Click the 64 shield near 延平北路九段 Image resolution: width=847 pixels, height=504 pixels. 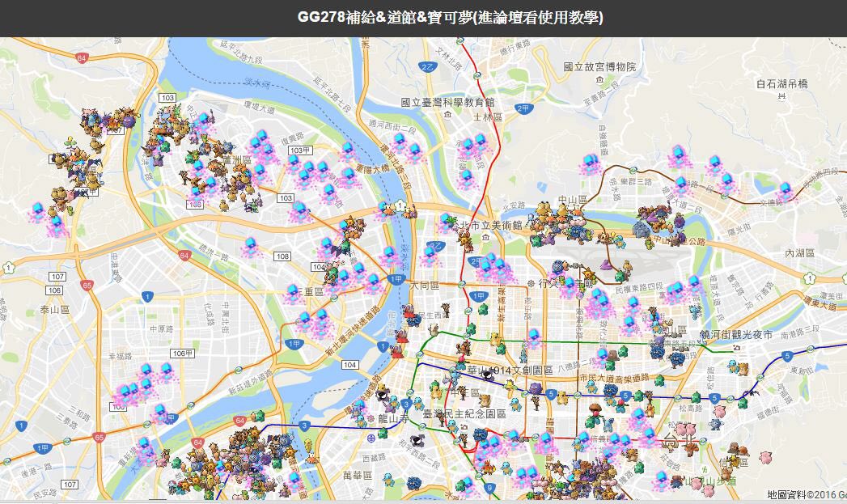click(x=82, y=57)
